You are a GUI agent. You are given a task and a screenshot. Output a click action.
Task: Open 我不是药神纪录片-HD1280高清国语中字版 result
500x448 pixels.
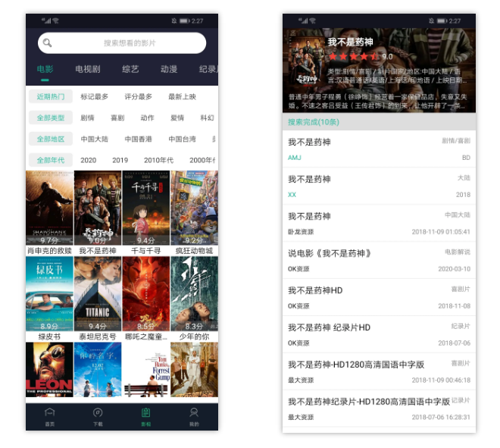point(379,409)
